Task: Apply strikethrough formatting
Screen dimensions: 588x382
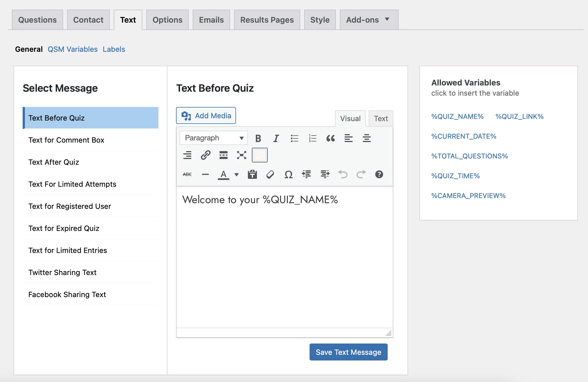Action: click(x=187, y=174)
